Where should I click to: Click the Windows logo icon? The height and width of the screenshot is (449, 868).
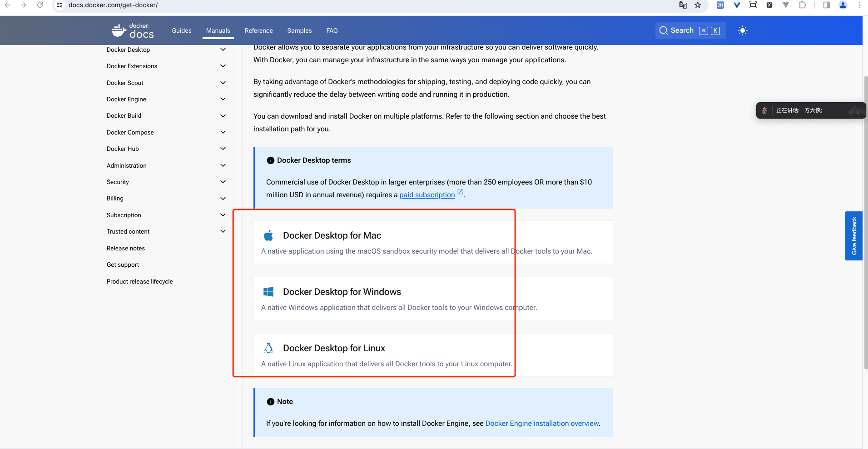268,292
